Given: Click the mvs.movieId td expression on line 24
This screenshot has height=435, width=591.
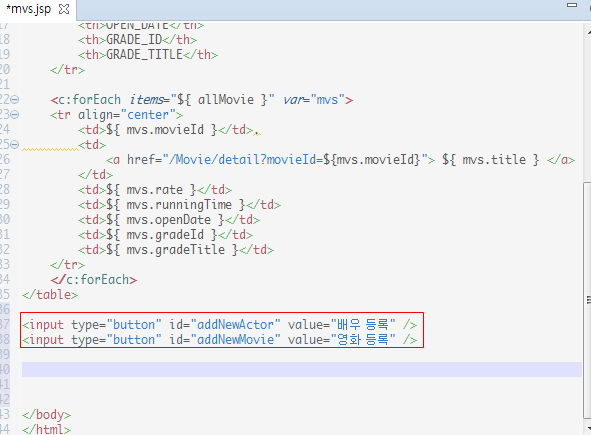Looking at the screenshot, I should pos(162,130).
